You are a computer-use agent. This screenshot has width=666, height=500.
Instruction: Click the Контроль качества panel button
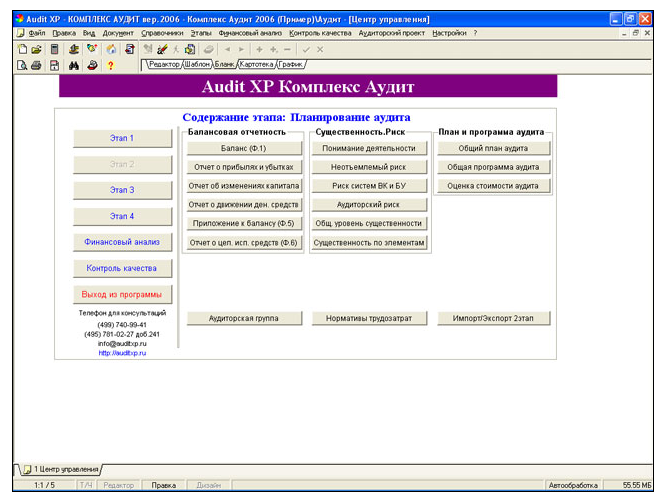pos(122,268)
